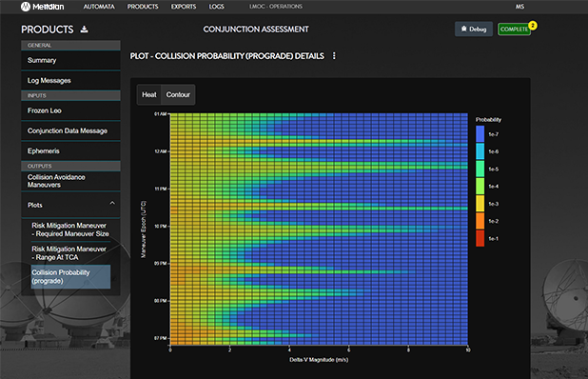588x379 pixels.
Task: Click the 1e-7 blue legend swatch
Action: (480, 134)
